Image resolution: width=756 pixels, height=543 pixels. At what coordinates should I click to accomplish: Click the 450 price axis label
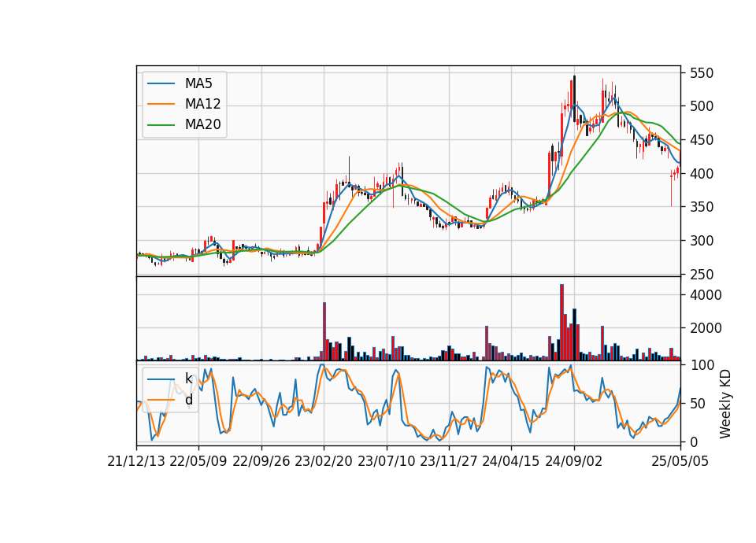click(702, 140)
